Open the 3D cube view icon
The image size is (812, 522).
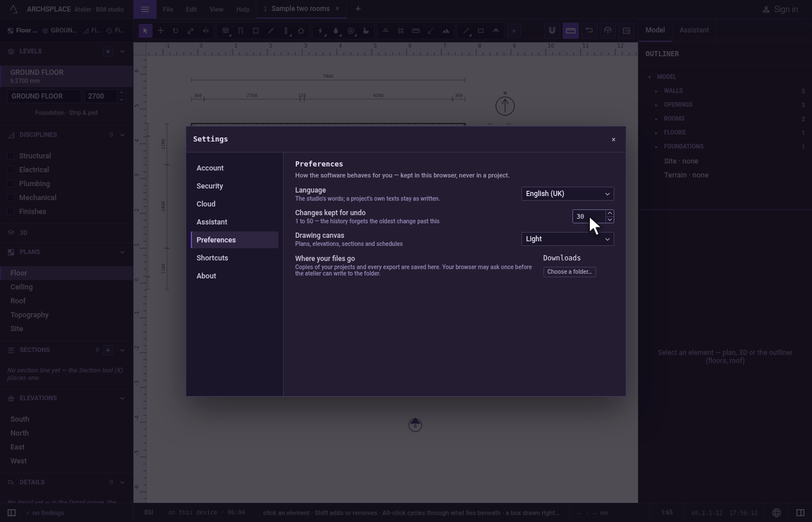pyautogui.click(x=608, y=31)
